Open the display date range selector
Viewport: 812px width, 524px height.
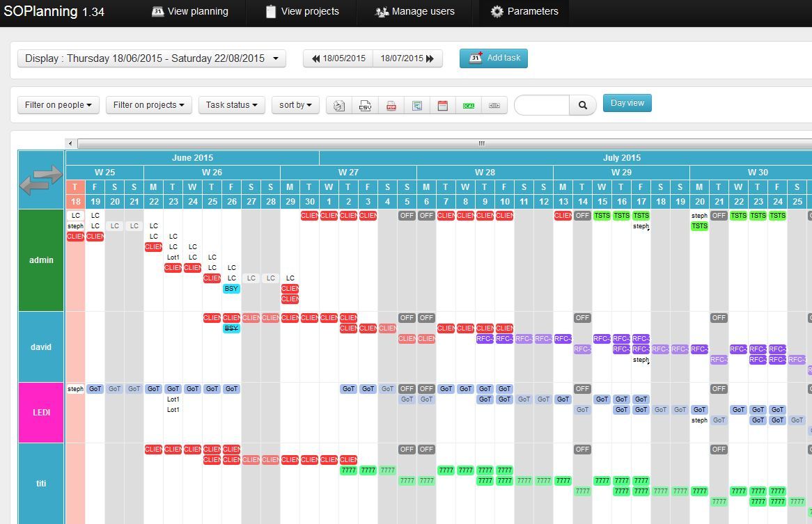(152, 58)
